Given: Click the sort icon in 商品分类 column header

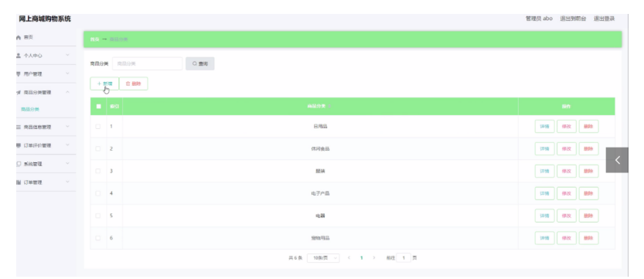Looking at the screenshot, I should pos(329,106).
